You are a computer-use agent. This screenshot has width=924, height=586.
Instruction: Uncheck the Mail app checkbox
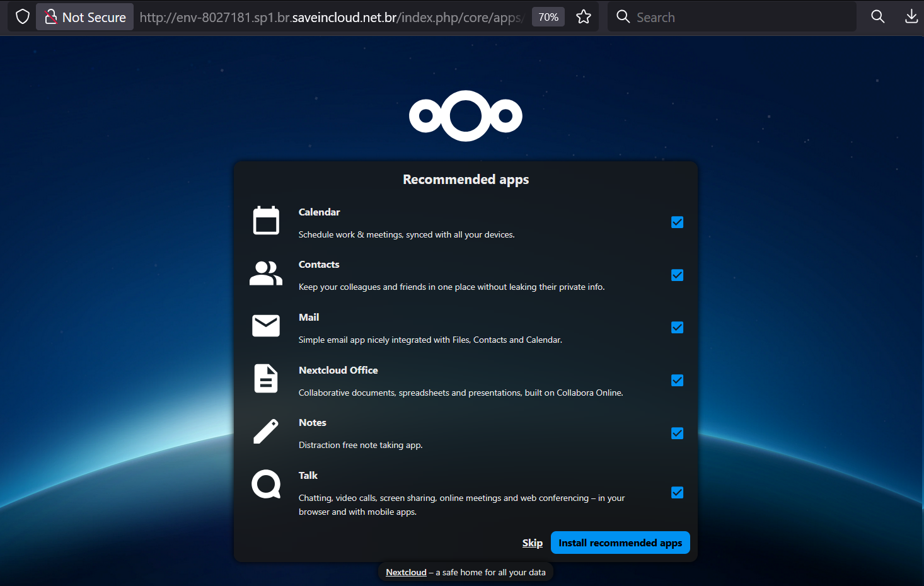point(678,328)
